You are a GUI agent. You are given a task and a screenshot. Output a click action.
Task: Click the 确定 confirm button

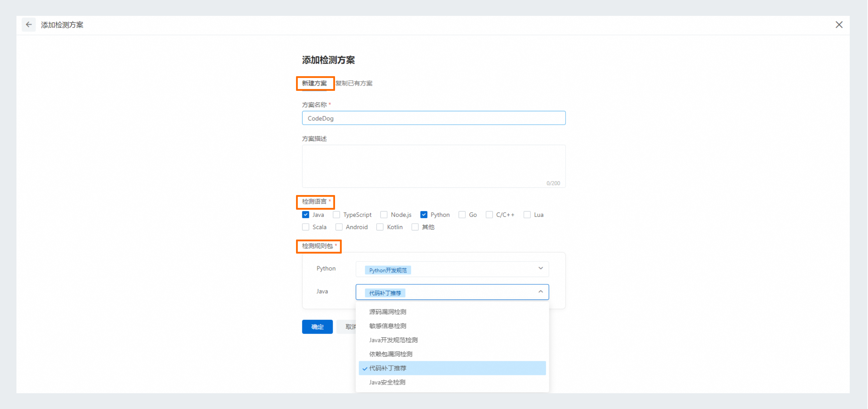(x=317, y=327)
